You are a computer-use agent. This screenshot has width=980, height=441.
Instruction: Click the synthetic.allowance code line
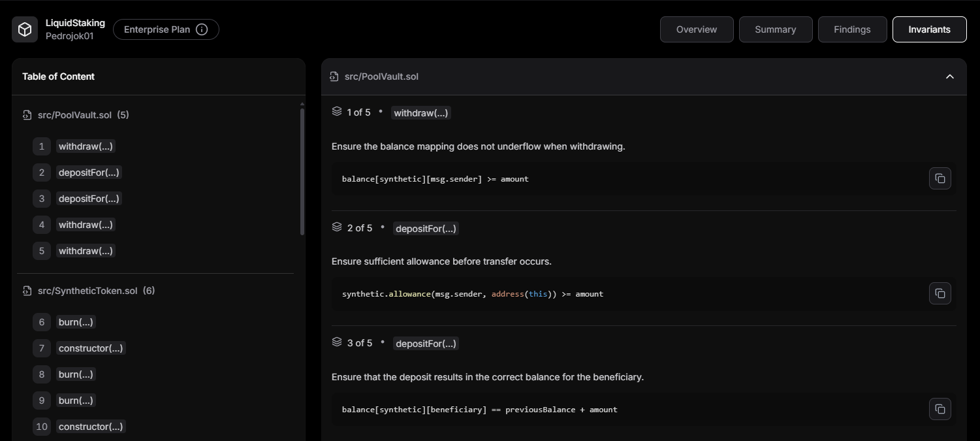[473, 294]
